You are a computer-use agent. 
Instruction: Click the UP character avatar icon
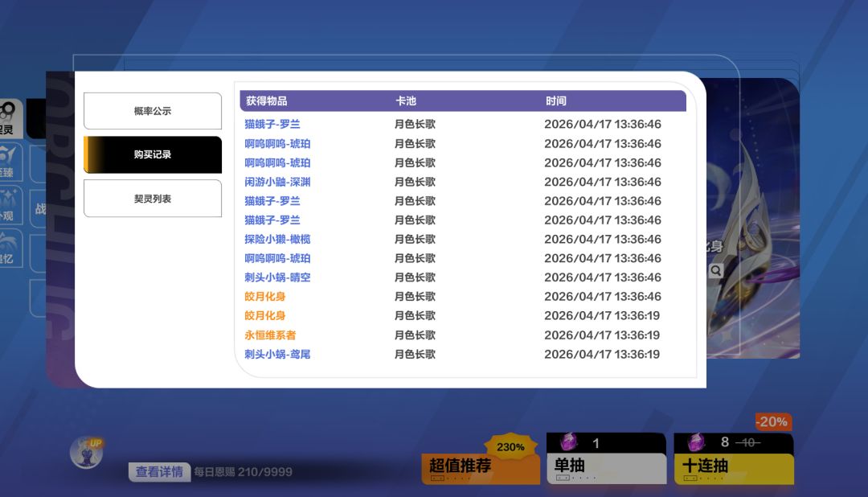pos(87,452)
